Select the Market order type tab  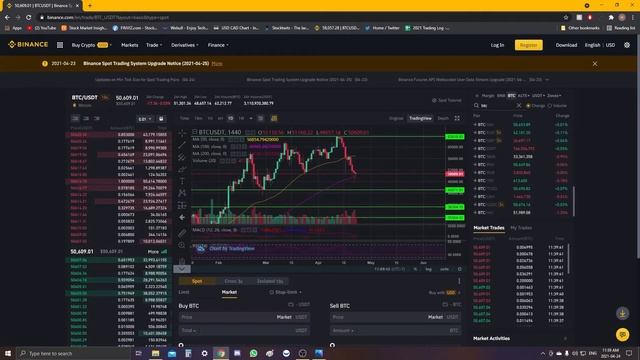tap(229, 292)
